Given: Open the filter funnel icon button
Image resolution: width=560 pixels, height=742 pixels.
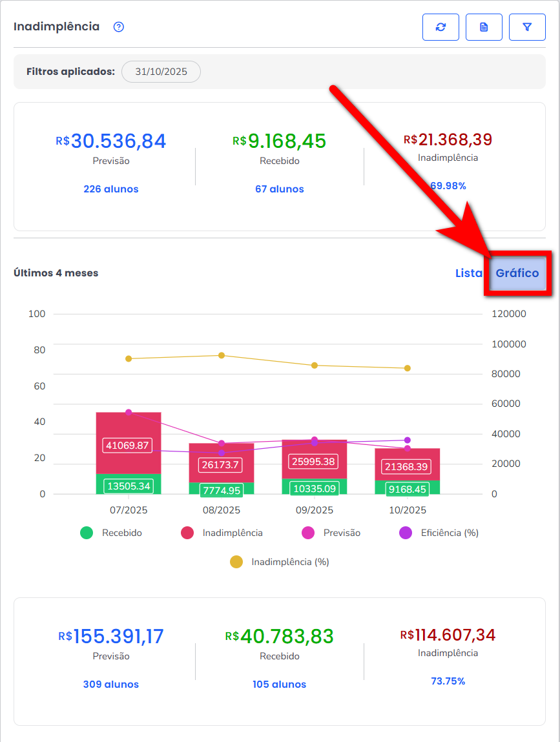Looking at the screenshot, I should coord(527,27).
